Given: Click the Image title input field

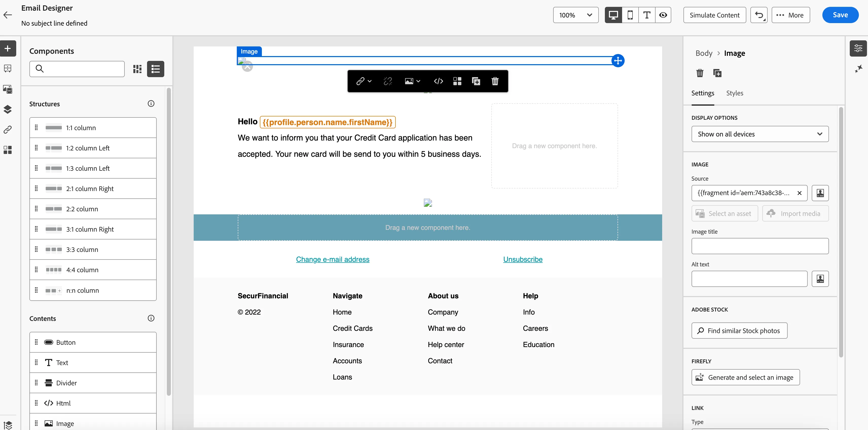Looking at the screenshot, I should click(x=760, y=246).
